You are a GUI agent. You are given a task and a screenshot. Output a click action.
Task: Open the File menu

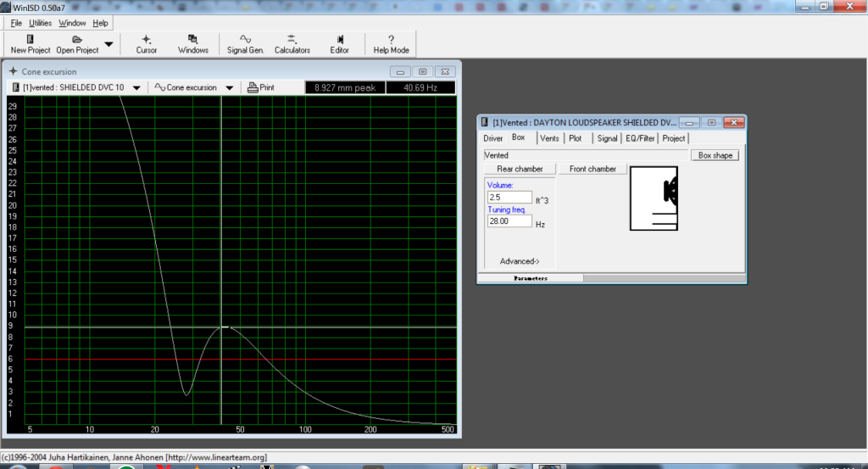(16, 23)
